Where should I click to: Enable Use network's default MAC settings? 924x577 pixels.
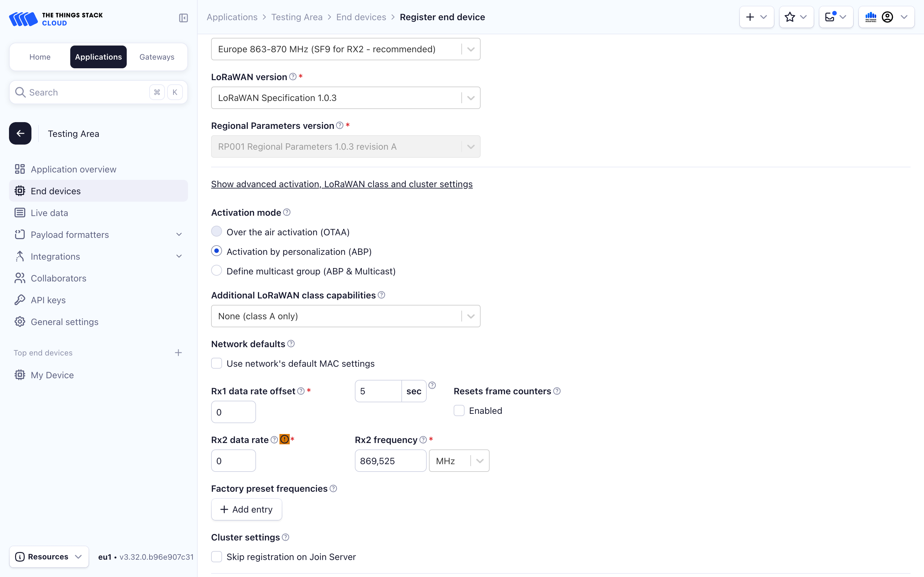click(x=217, y=363)
